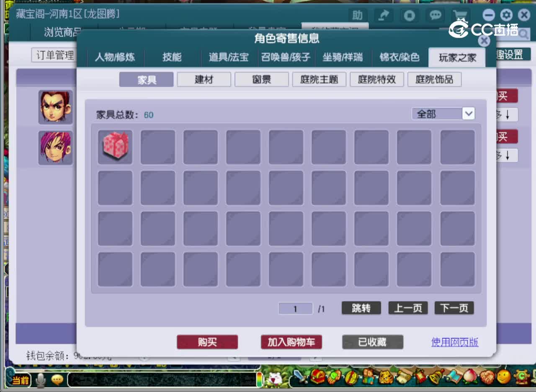Open the chat bubble icon in title bar

[x=435, y=15]
